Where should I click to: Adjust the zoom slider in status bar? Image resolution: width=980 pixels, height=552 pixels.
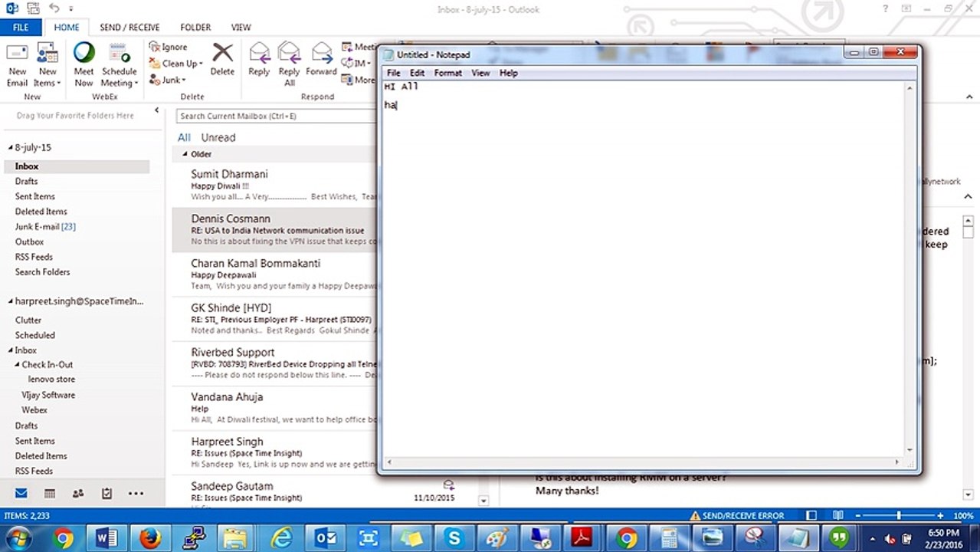coord(898,516)
